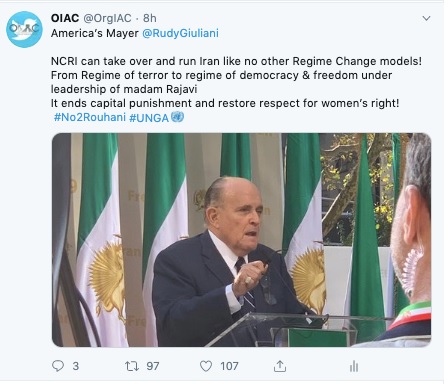This screenshot has height=384, width=448.
Task: Click the OIAC display name
Action: click(x=65, y=18)
